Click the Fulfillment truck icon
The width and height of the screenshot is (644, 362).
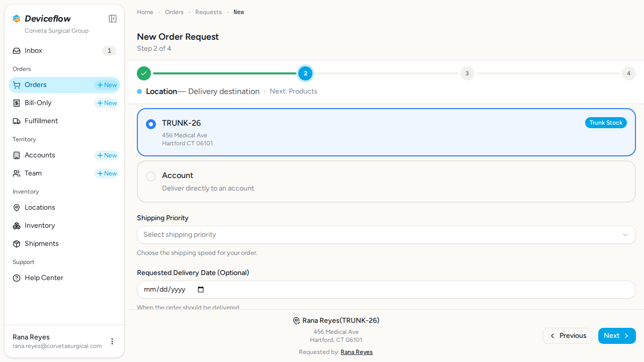pos(17,121)
